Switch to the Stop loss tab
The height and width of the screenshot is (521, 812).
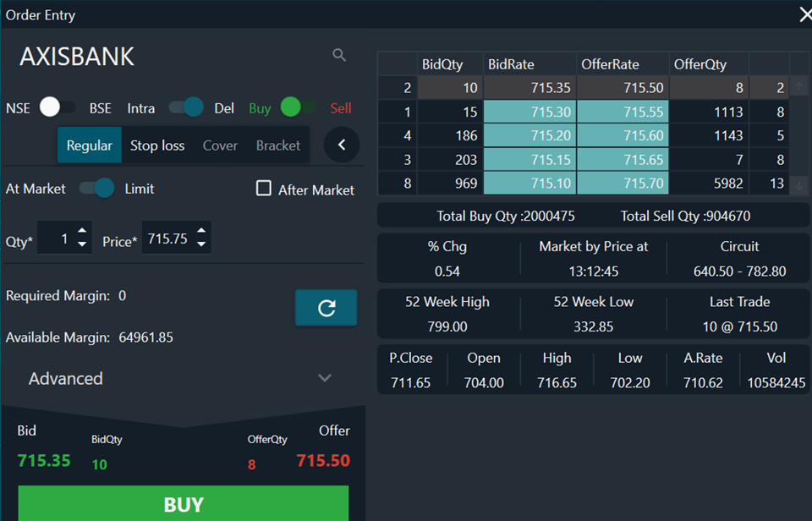point(157,145)
